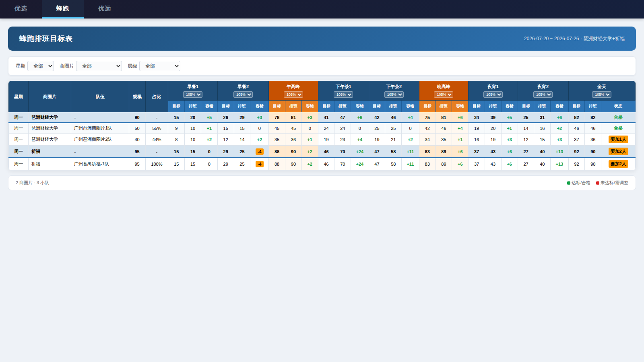The width and height of the screenshot is (644, 362).
Task: Open the 星期 filter dropdown
Action: [x=41, y=66]
